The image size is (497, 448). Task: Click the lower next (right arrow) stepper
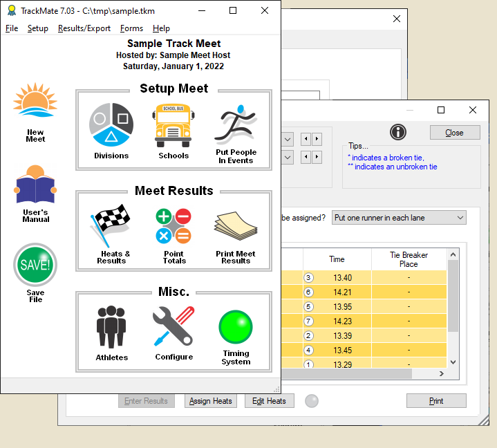[x=317, y=157]
